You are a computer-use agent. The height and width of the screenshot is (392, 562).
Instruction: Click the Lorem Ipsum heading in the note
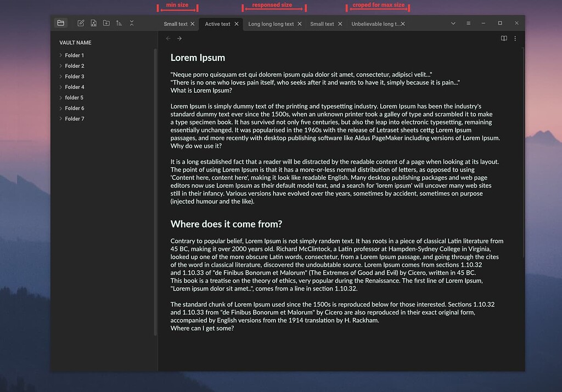click(x=198, y=58)
